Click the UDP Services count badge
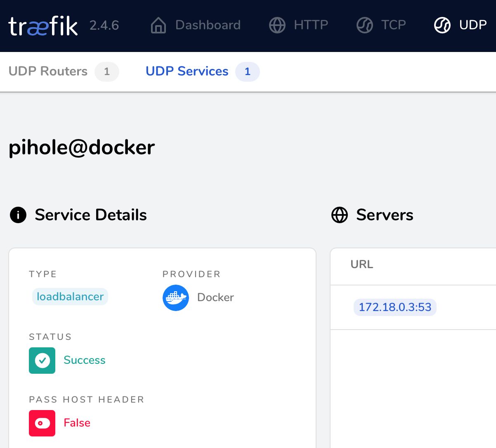Screen dimensions: 496x448 (x=248, y=72)
